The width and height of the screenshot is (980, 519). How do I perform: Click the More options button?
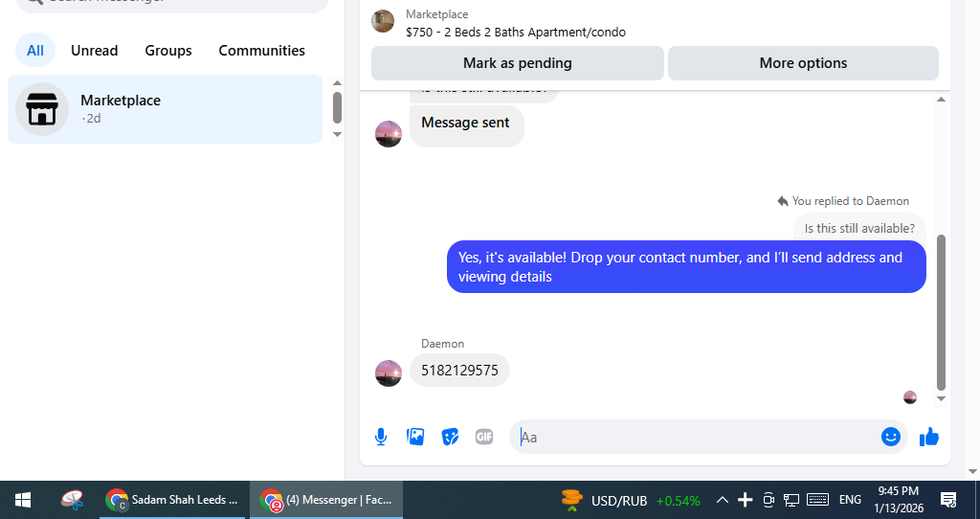point(803,63)
